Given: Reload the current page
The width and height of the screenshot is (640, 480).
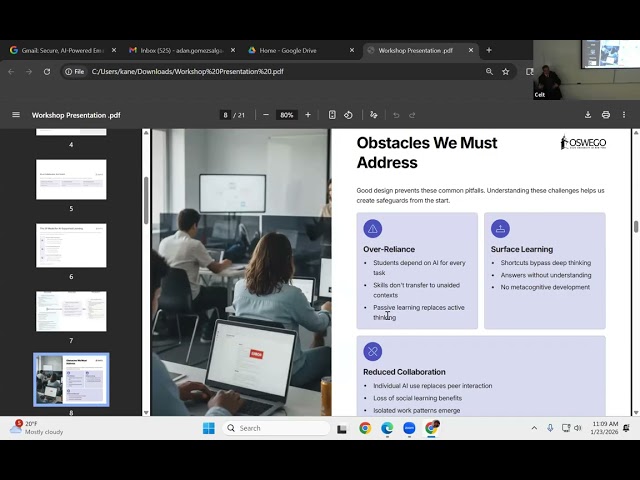Looking at the screenshot, I should click(x=47, y=71).
